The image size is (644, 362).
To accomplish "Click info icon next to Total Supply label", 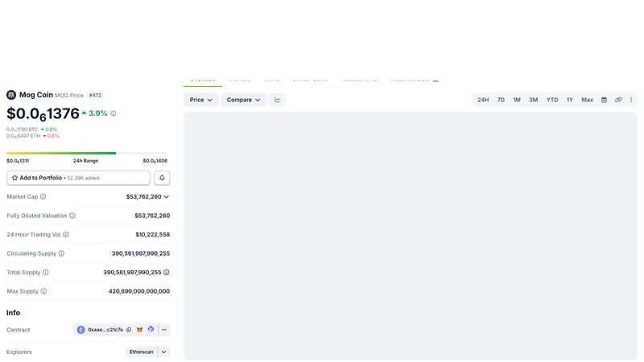I will [x=46, y=273].
